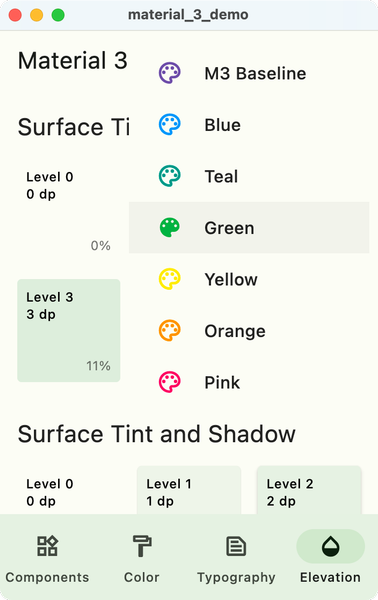The width and height of the screenshot is (378, 600).
Task: Switch to the Components tab label
Action: (47, 577)
